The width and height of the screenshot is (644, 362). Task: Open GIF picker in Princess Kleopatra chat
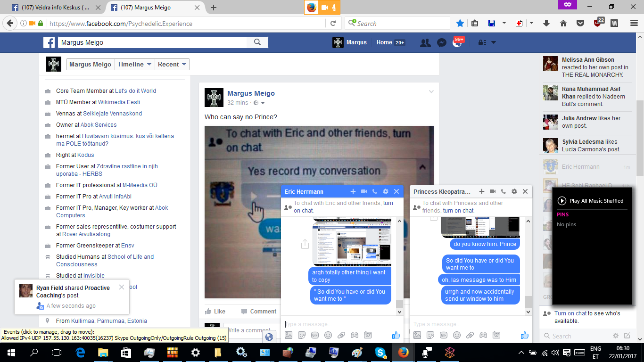click(x=444, y=335)
